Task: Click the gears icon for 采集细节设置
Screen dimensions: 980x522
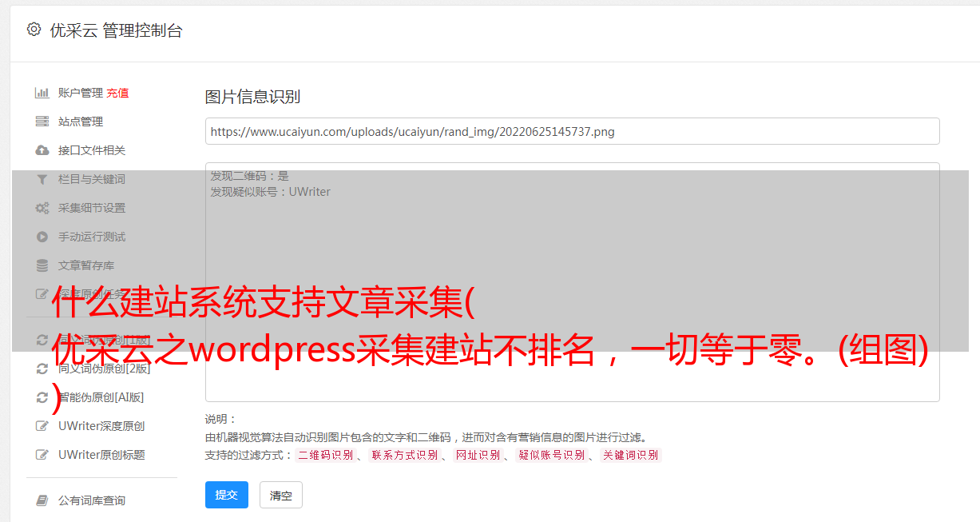Action: [x=42, y=208]
